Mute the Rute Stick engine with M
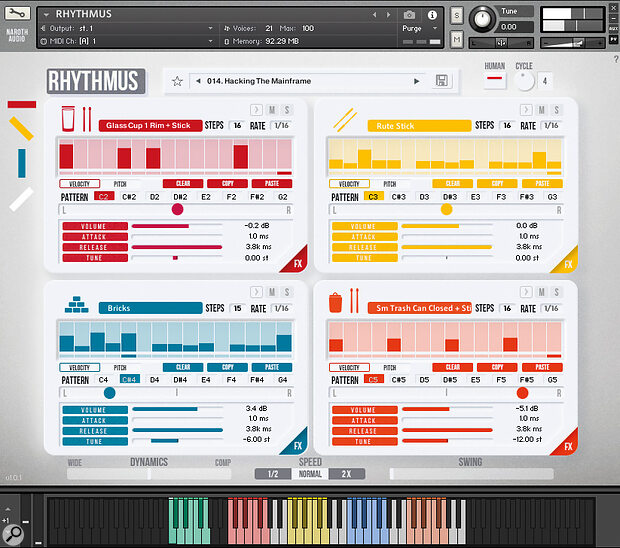Viewport: 620px width, 548px height. pyautogui.click(x=542, y=110)
